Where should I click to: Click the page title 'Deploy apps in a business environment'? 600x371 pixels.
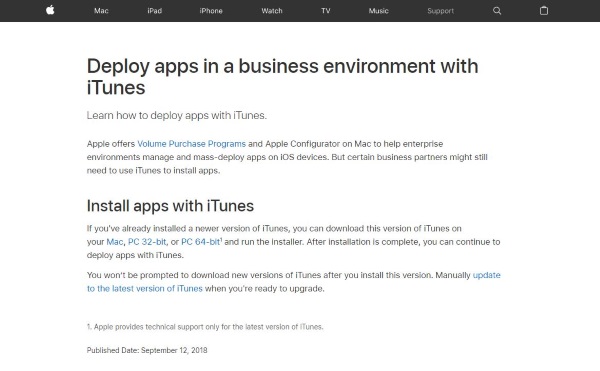282,76
